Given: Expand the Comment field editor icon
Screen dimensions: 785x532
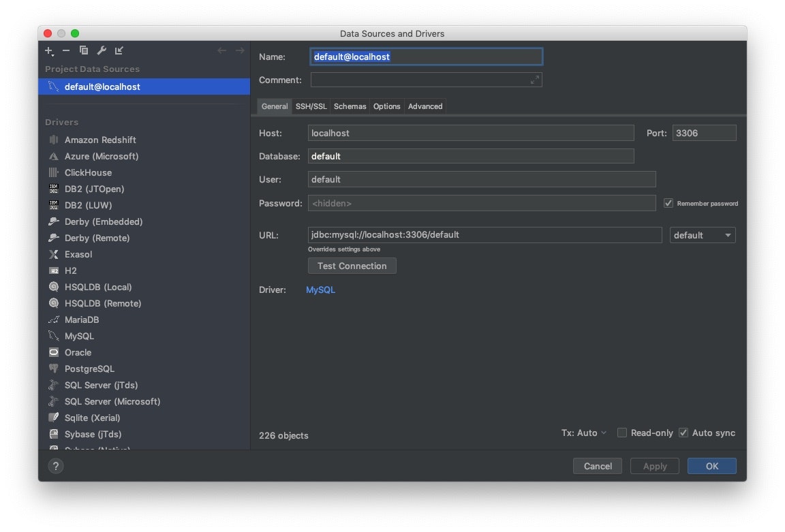Looking at the screenshot, I should 535,80.
